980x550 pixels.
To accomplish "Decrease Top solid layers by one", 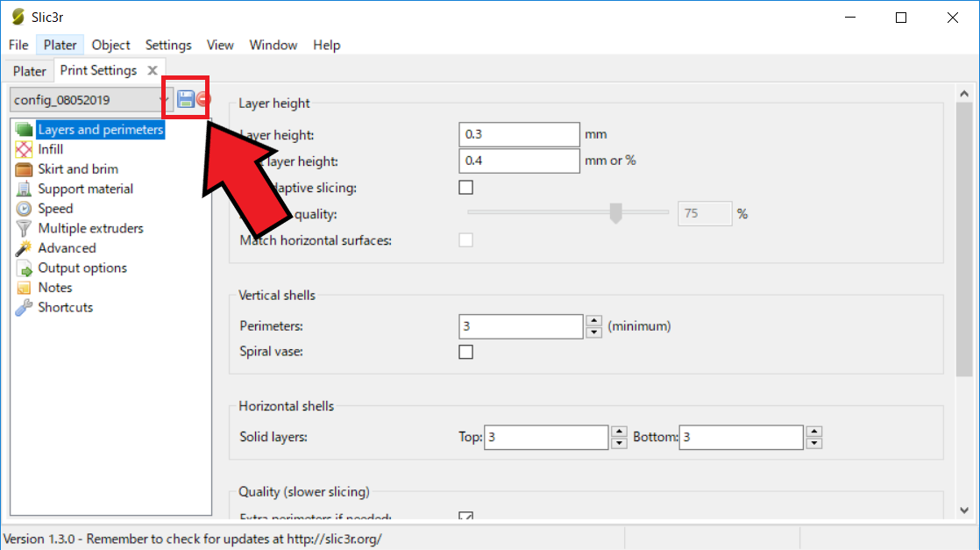I will coord(619,443).
